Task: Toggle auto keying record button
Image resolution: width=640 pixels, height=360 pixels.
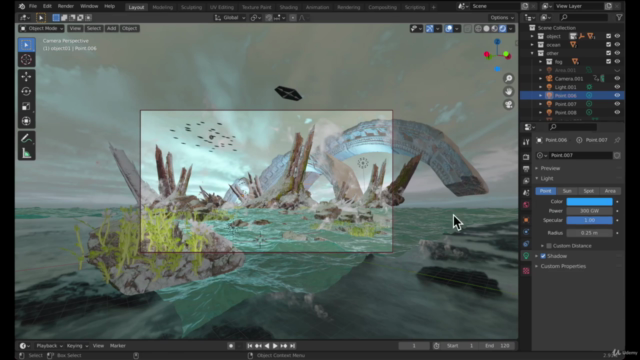Action: click(x=231, y=346)
